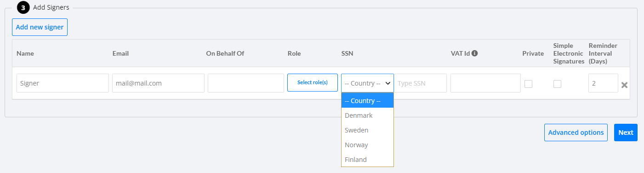
Task: Click the 'Role' column header
Action: tap(294, 53)
